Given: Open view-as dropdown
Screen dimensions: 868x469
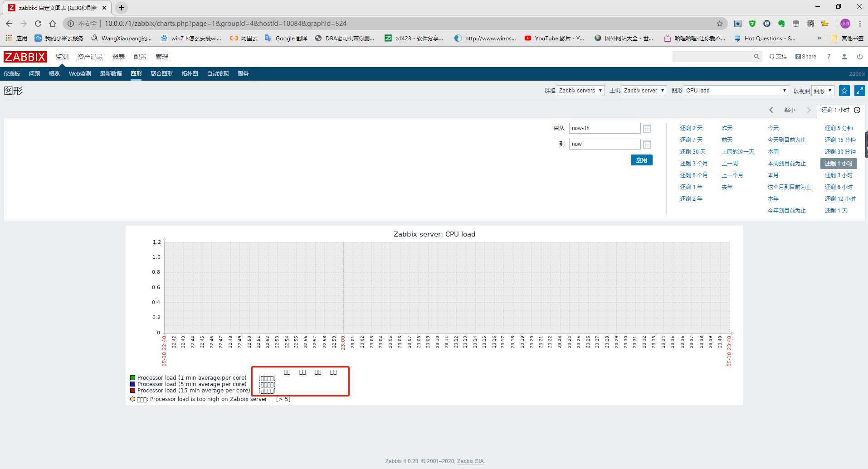Looking at the screenshot, I should coord(823,91).
